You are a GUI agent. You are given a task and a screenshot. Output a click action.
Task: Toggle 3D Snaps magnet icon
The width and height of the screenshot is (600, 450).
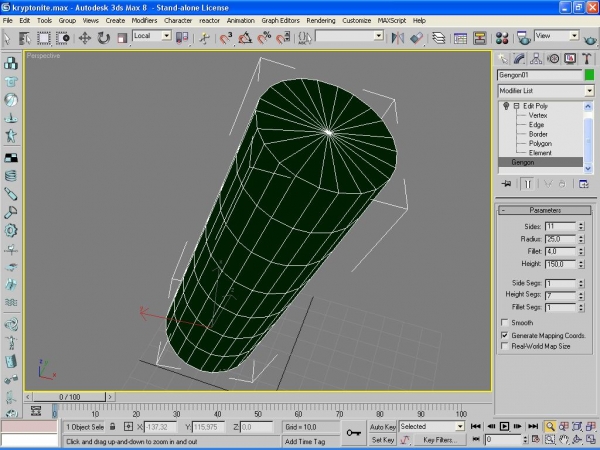pyautogui.click(x=226, y=38)
